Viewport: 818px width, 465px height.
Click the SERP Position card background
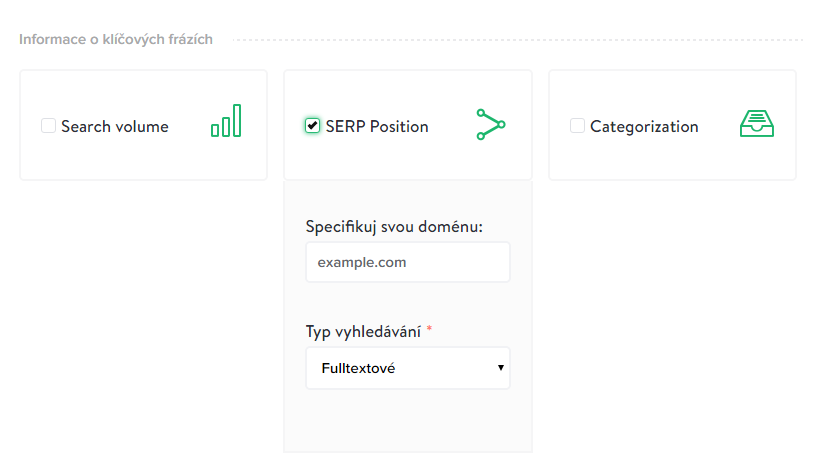pyautogui.click(x=408, y=157)
